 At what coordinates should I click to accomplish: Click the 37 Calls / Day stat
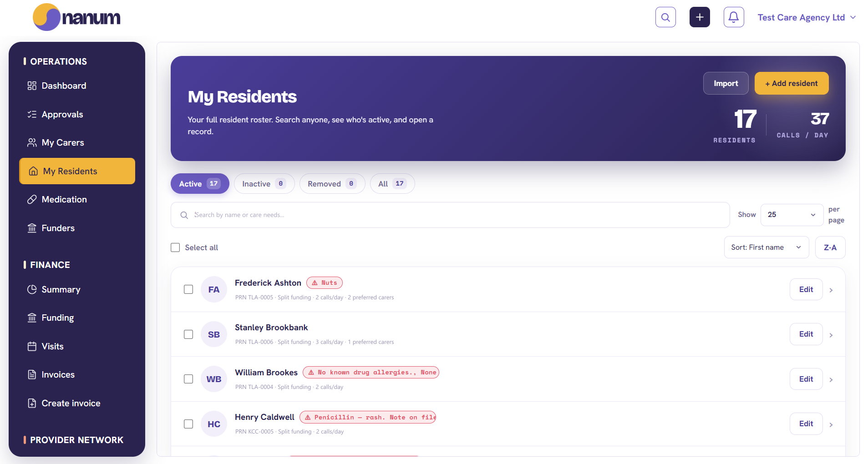coord(803,125)
